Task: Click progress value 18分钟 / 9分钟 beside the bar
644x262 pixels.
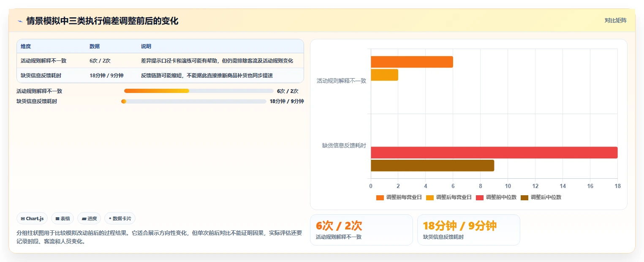Action: coord(287,101)
